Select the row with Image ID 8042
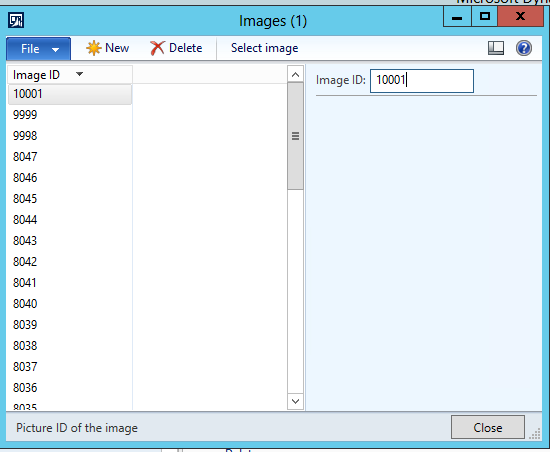 pos(70,262)
